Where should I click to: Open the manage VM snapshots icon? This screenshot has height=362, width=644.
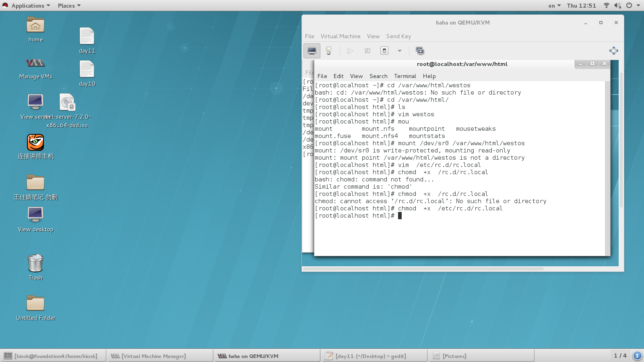click(x=420, y=51)
